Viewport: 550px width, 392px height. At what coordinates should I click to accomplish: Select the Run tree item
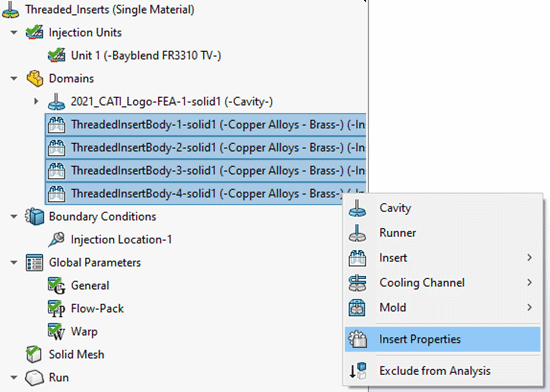point(59,378)
